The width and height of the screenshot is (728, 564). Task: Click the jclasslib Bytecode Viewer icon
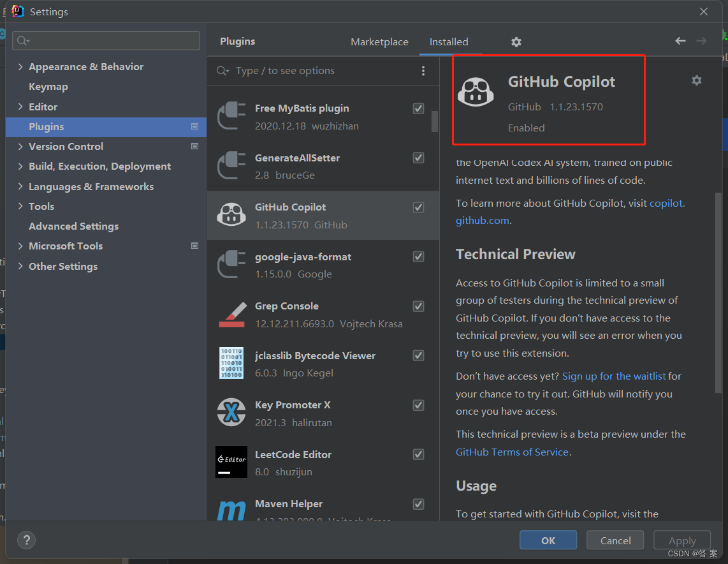click(x=231, y=363)
